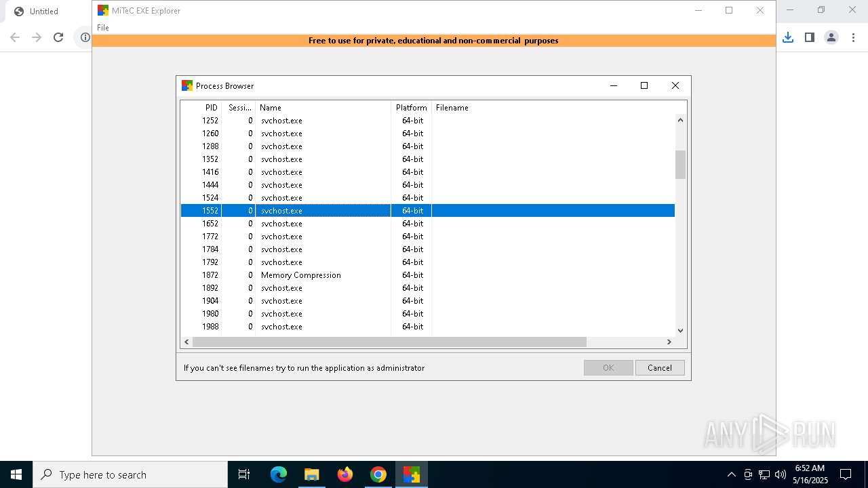
Task: Select process with PID 1652
Action: pos(428,224)
